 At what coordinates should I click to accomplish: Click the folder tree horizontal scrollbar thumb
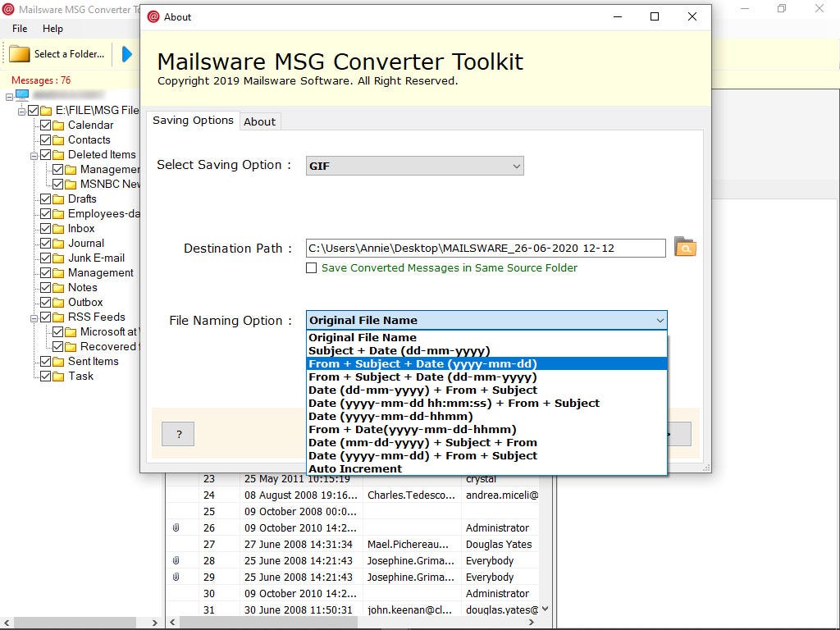click(75, 623)
